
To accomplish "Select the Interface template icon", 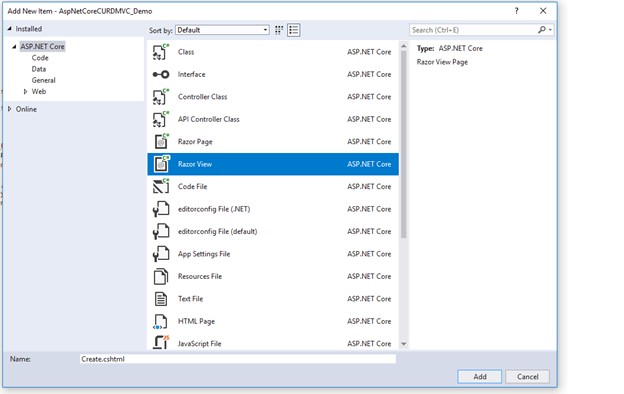I will pyautogui.click(x=161, y=74).
